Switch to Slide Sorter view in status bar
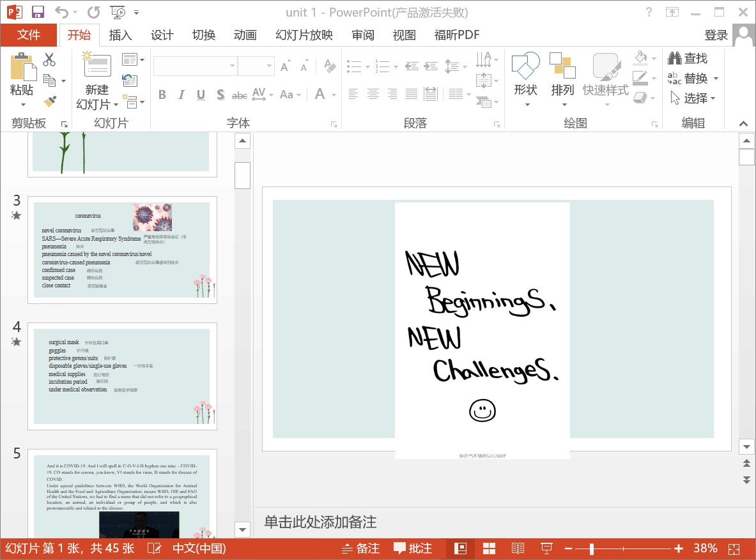756x560 pixels. [489, 549]
